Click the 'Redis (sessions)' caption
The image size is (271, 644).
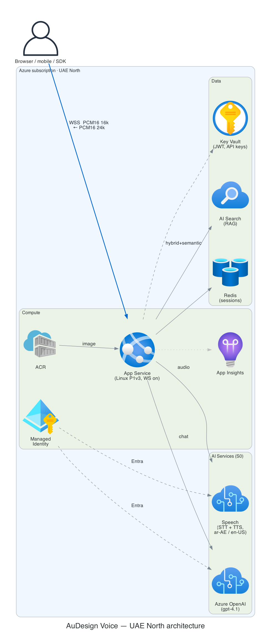click(230, 298)
